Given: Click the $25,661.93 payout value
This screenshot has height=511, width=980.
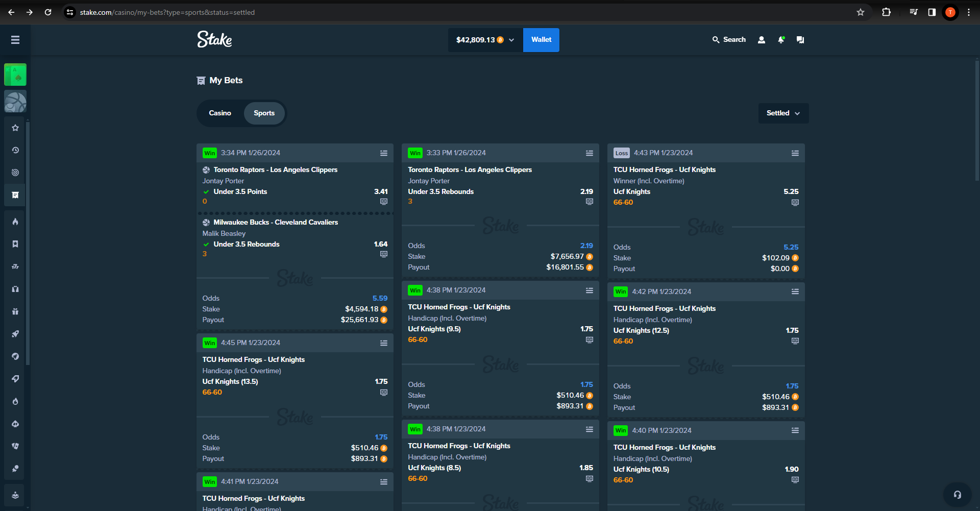Looking at the screenshot, I should pyautogui.click(x=359, y=320).
